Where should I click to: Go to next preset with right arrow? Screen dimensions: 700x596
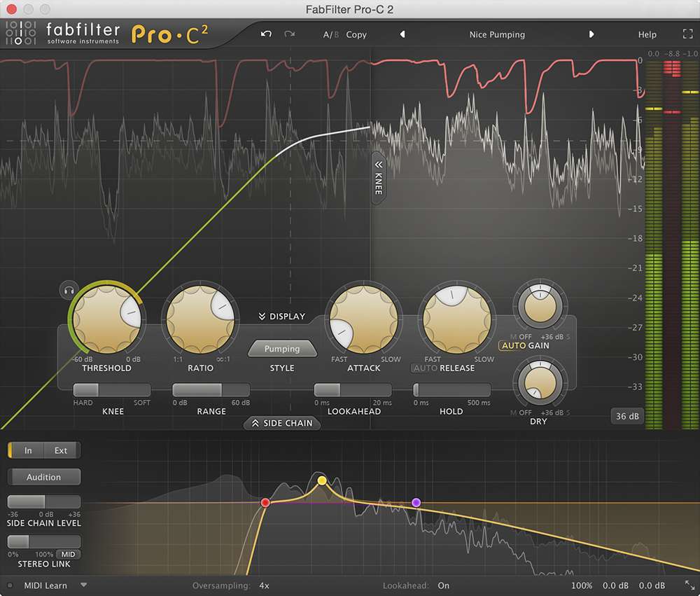[x=591, y=34]
